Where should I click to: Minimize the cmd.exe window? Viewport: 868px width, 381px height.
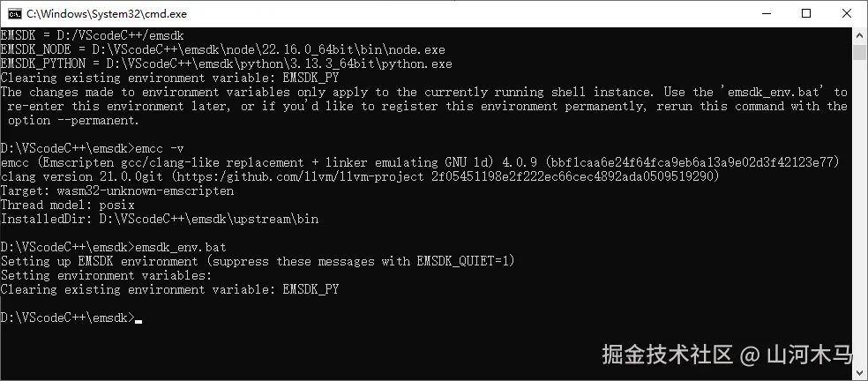point(767,14)
